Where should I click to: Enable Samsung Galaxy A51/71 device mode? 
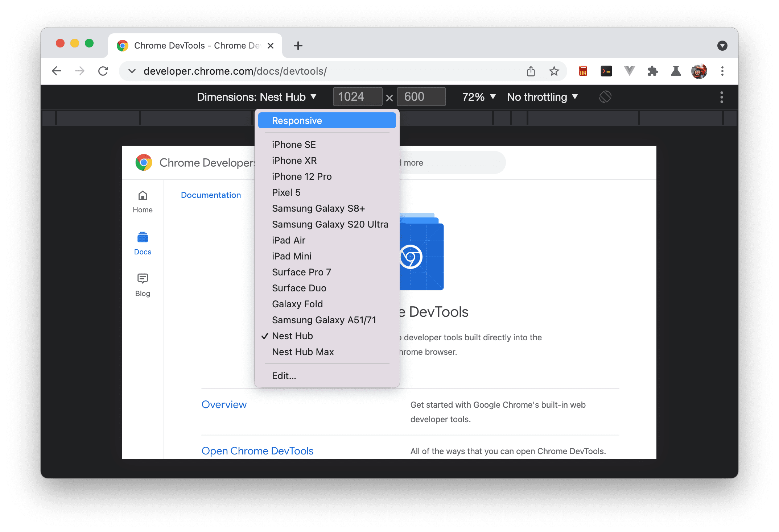tap(324, 320)
